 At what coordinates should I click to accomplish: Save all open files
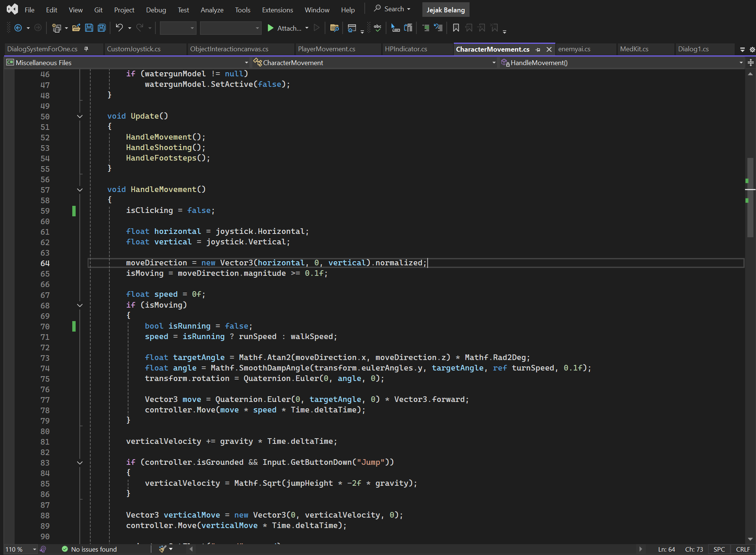[x=101, y=28]
